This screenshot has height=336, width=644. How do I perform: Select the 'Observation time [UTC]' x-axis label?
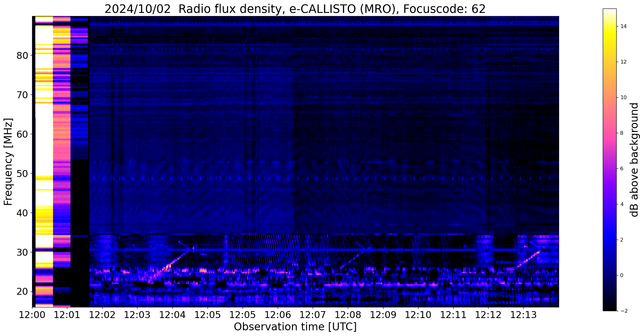pyautogui.click(x=295, y=327)
